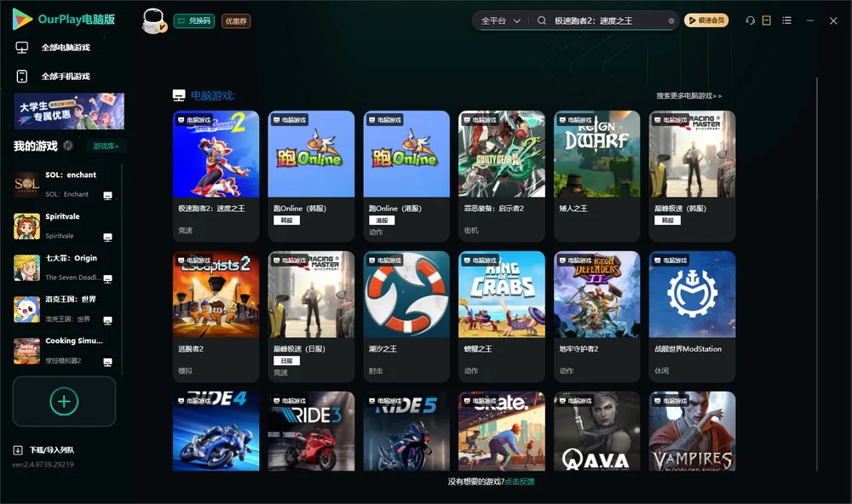This screenshot has height=504, width=852.
Task: Click the yellow square icon beside the headset
Action: (767, 20)
